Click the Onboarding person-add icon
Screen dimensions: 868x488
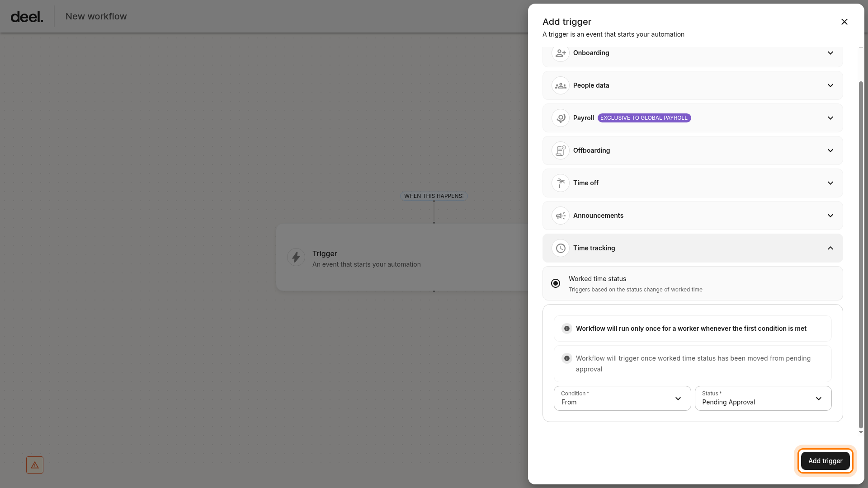(x=561, y=53)
